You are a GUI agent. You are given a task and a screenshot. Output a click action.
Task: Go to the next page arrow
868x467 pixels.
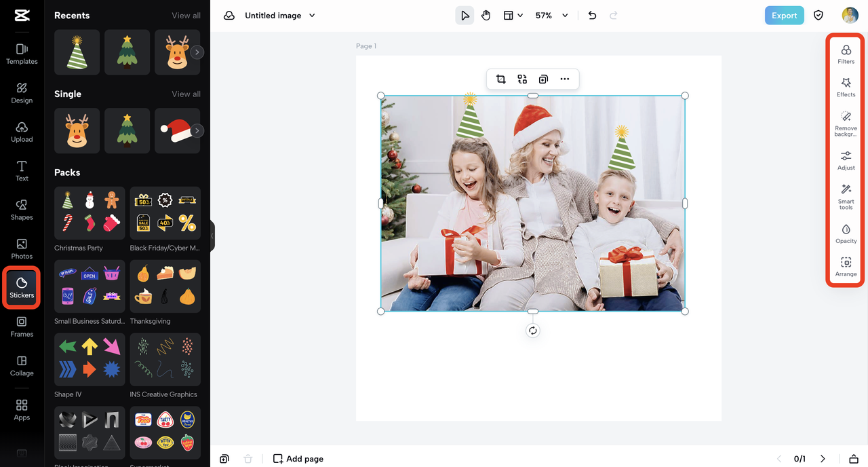823,459
